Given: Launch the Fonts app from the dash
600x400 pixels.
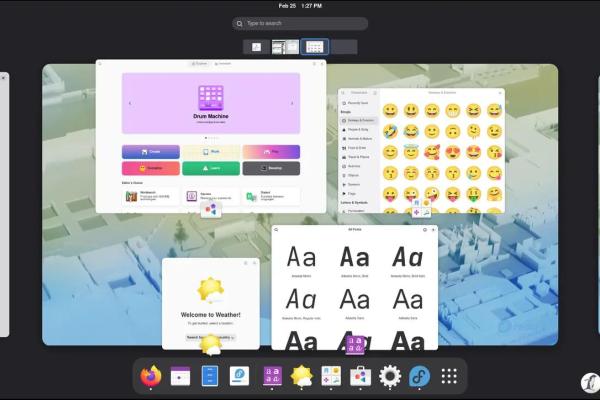Looking at the screenshot, I should tap(272, 376).
